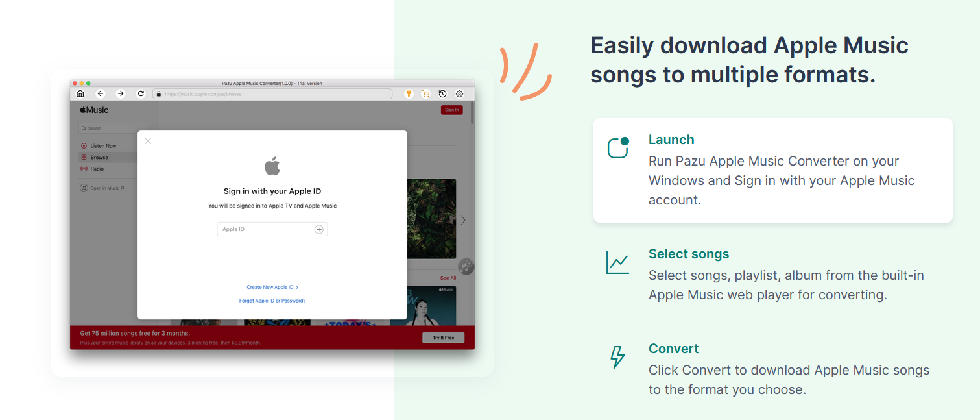Image resolution: width=980 pixels, height=420 pixels.
Task: Open Radio in the sidebar
Action: tap(92, 169)
